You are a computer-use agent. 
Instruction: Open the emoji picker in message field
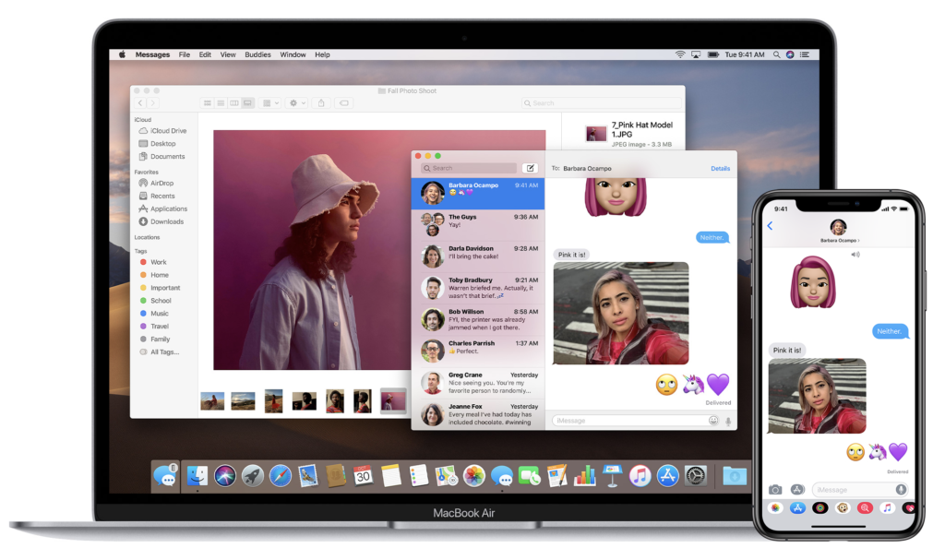tap(713, 421)
